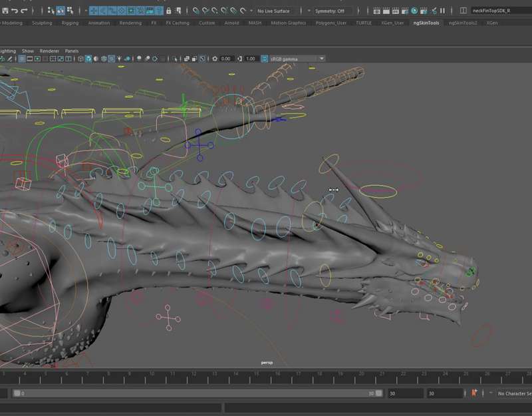The height and width of the screenshot is (416, 532).
Task: Toggle wireframe shading cube icon
Action: [x=80, y=59]
